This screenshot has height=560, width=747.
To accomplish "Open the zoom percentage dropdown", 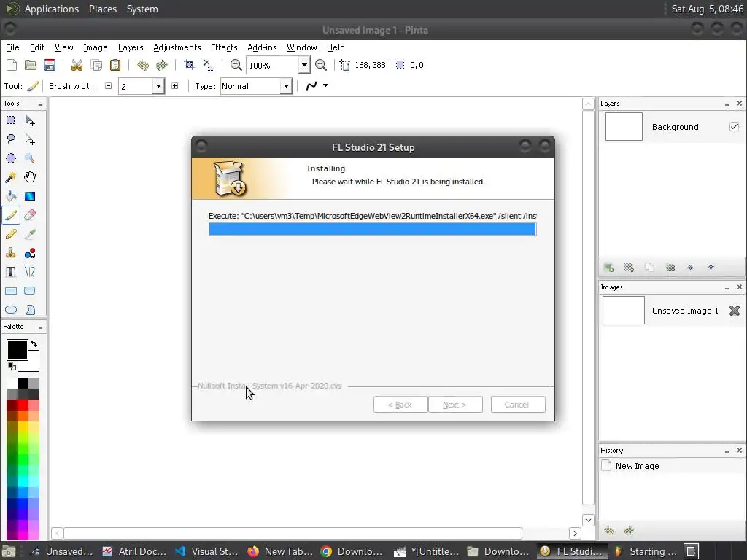I will pyautogui.click(x=304, y=65).
